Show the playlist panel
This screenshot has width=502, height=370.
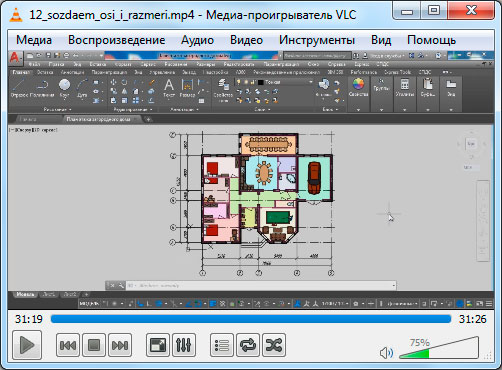coord(222,345)
